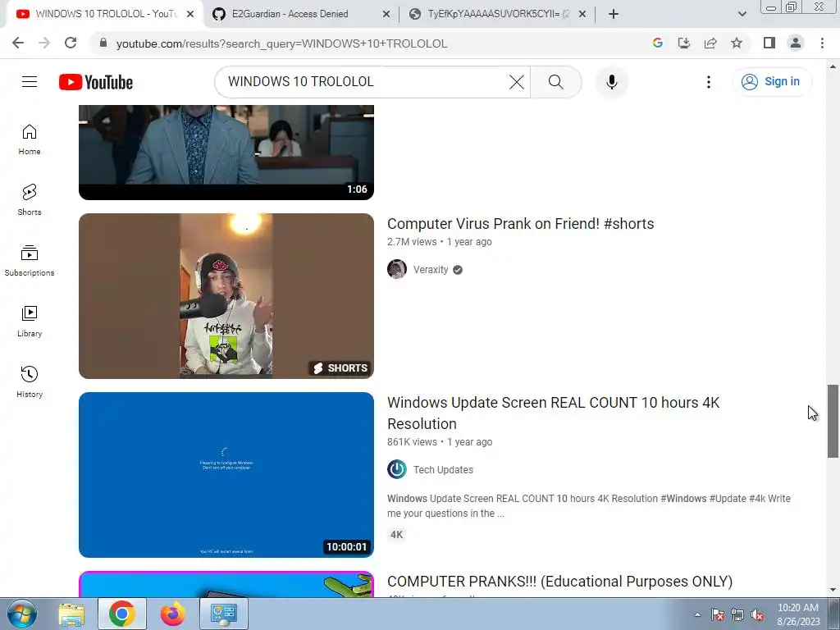Close the TyEfKpY tab

(x=582, y=15)
